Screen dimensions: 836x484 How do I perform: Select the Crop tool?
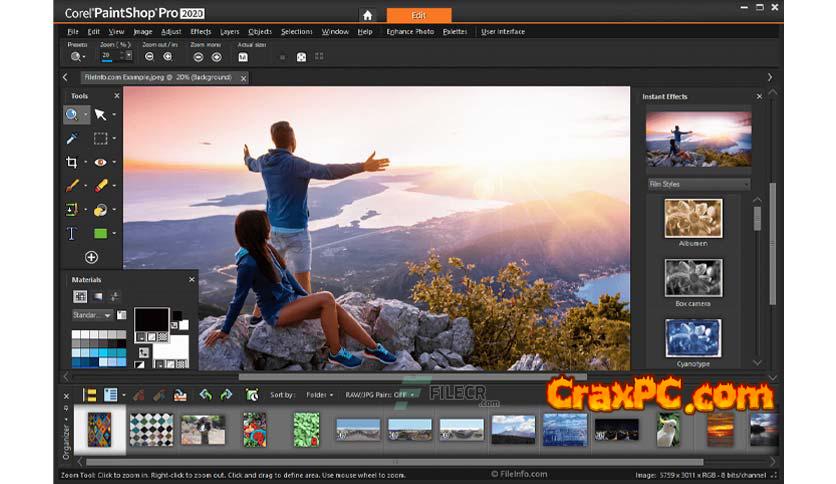tap(72, 162)
